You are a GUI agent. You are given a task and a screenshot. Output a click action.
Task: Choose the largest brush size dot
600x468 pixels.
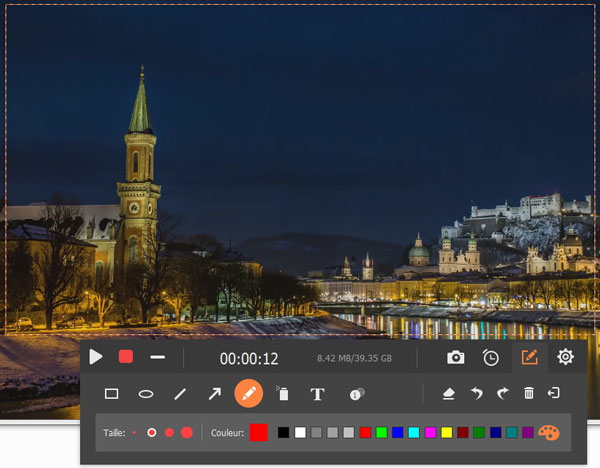pyautogui.click(x=186, y=432)
